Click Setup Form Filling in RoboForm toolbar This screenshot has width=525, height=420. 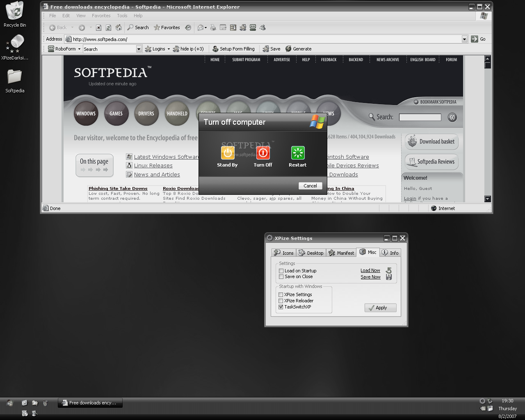coord(233,49)
